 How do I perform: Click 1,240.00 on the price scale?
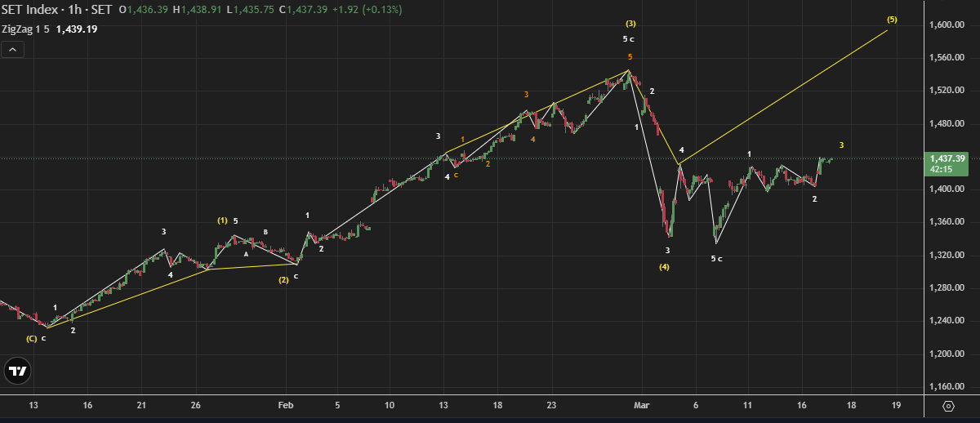click(x=947, y=321)
